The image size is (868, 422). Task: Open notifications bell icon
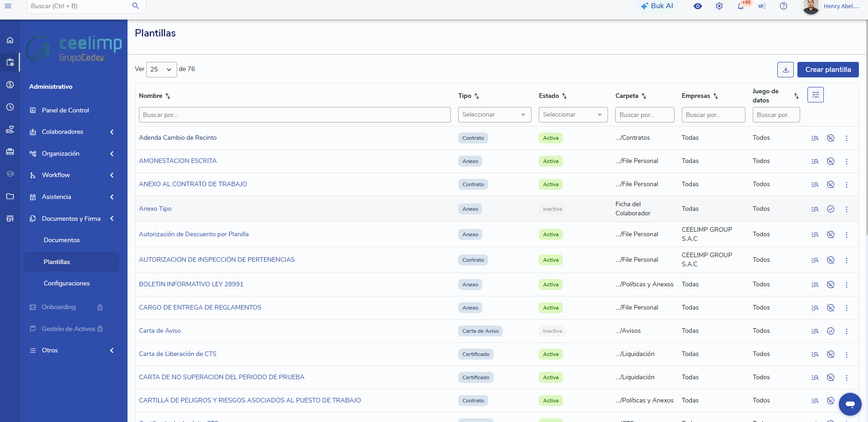741,6
